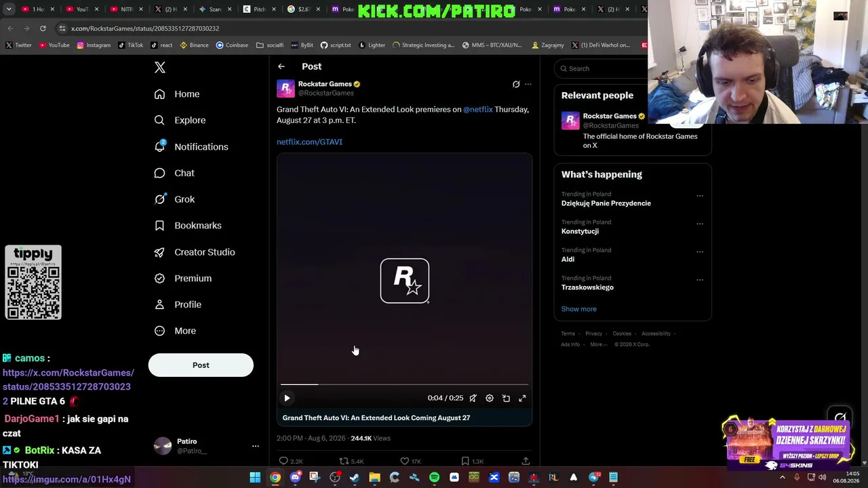Open the Privacy footer link
This screenshot has width=868, height=488.
[593, 333]
